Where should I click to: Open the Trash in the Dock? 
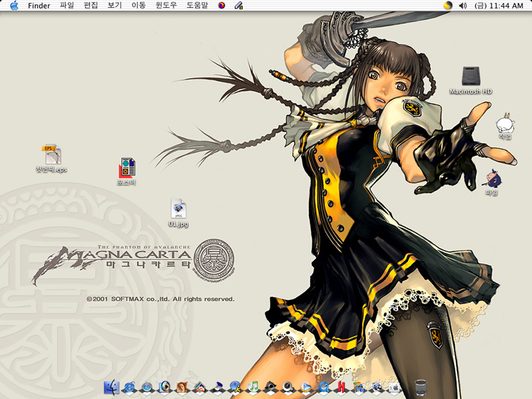[x=420, y=387]
